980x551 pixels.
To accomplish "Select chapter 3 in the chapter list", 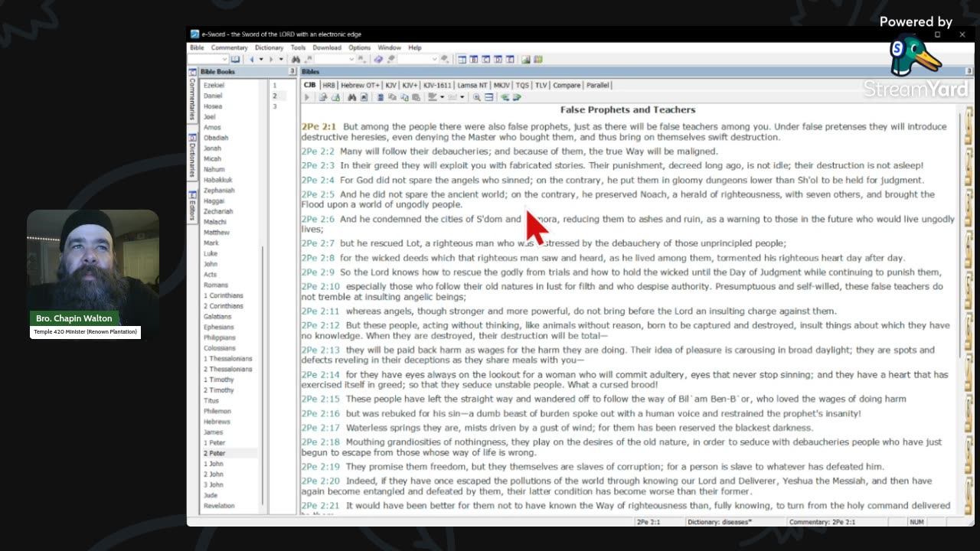I will point(275,106).
